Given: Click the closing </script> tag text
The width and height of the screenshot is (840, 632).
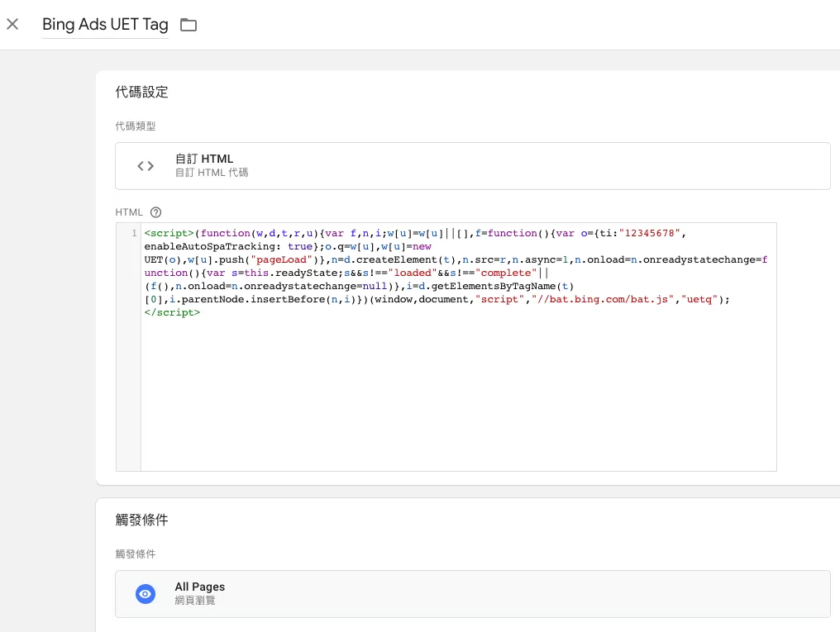Looking at the screenshot, I should [x=172, y=312].
